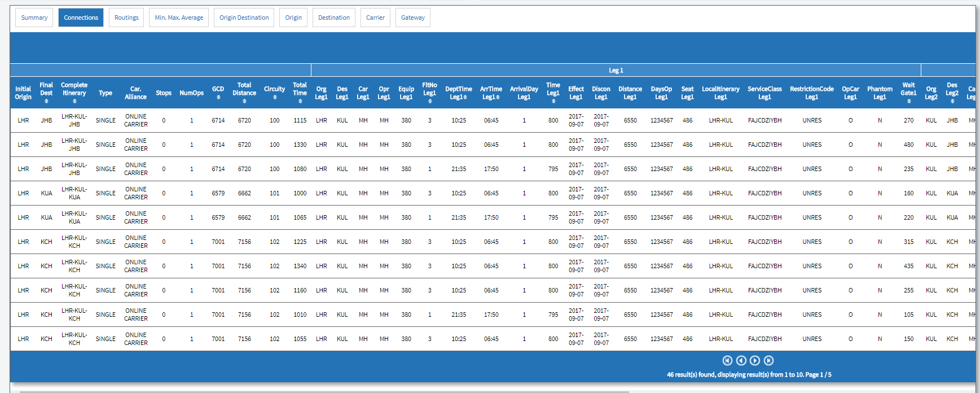Click the ServiceClass Leg1 header
The height and width of the screenshot is (393, 980).
(x=765, y=93)
